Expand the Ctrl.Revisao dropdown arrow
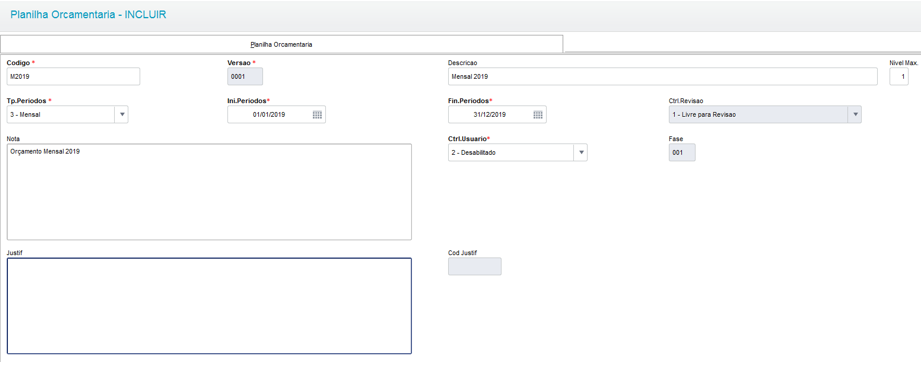The image size is (923, 367). [x=855, y=115]
